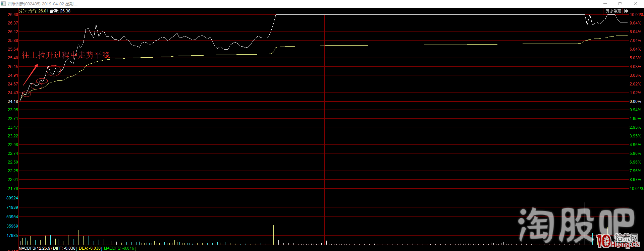This screenshot has width=644, height=251.
Task: Click the MACDFS(12,26,9) indicator label
Action: tap(35, 248)
